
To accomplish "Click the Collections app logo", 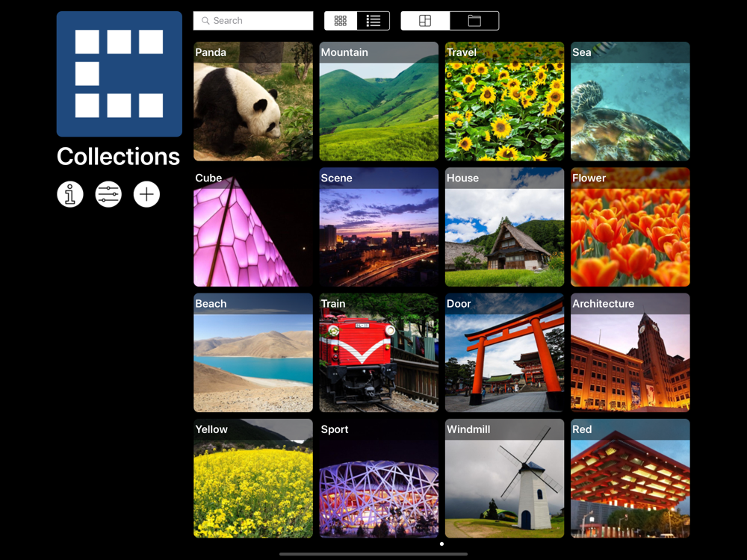I will point(119,74).
